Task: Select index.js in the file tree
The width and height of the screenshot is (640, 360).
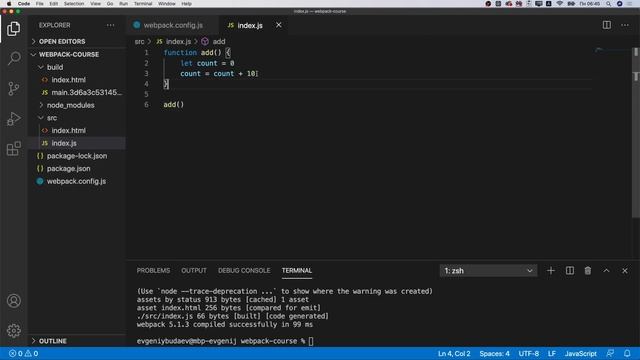Action: tap(77, 143)
